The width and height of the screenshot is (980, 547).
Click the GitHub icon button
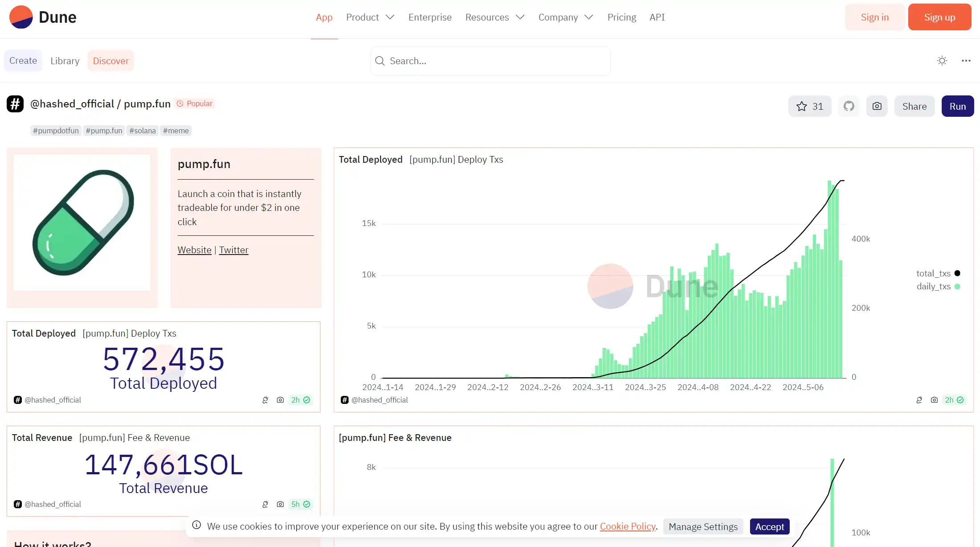(849, 106)
